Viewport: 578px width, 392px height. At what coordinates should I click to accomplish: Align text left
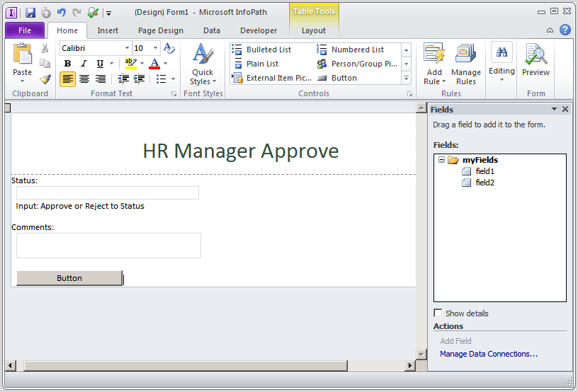click(67, 79)
